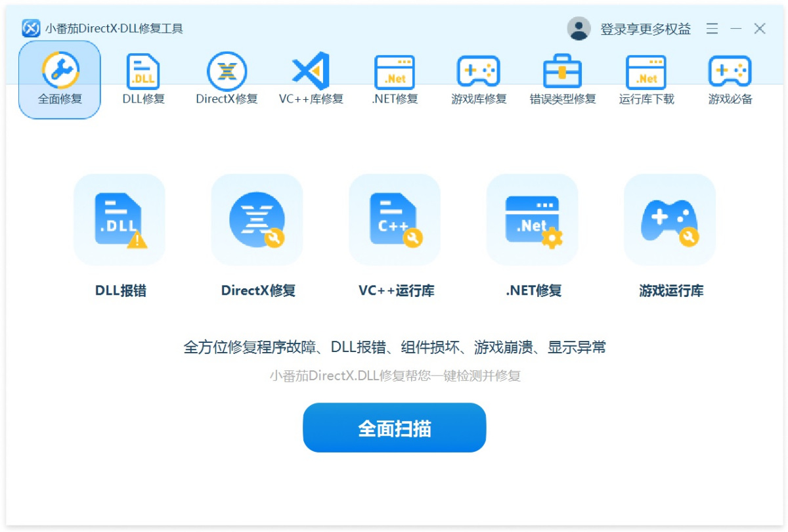Open the hamburger menu

[712, 28]
